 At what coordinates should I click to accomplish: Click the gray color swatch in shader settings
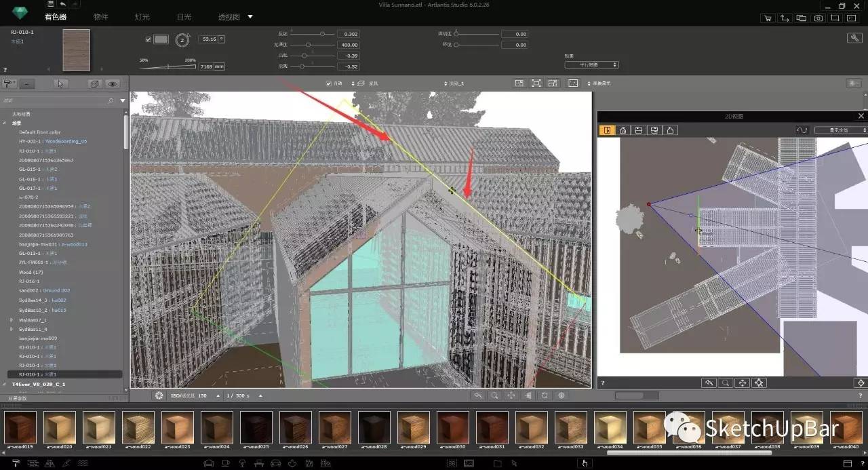click(x=161, y=39)
